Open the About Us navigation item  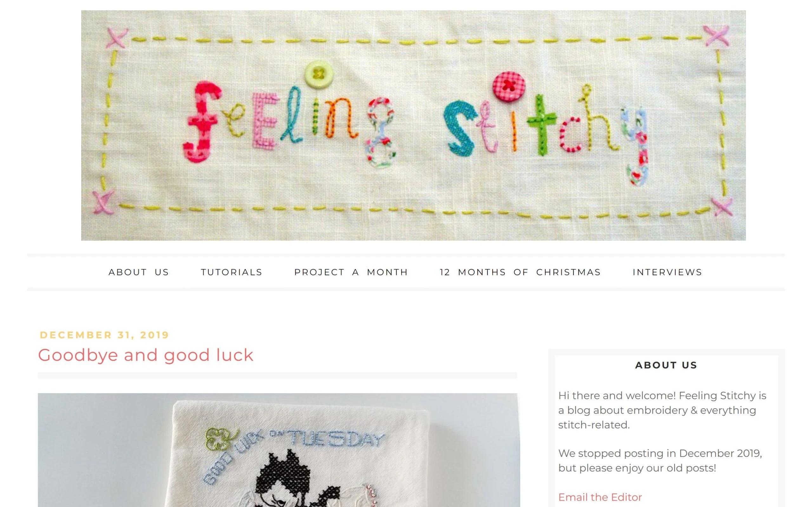coord(139,272)
